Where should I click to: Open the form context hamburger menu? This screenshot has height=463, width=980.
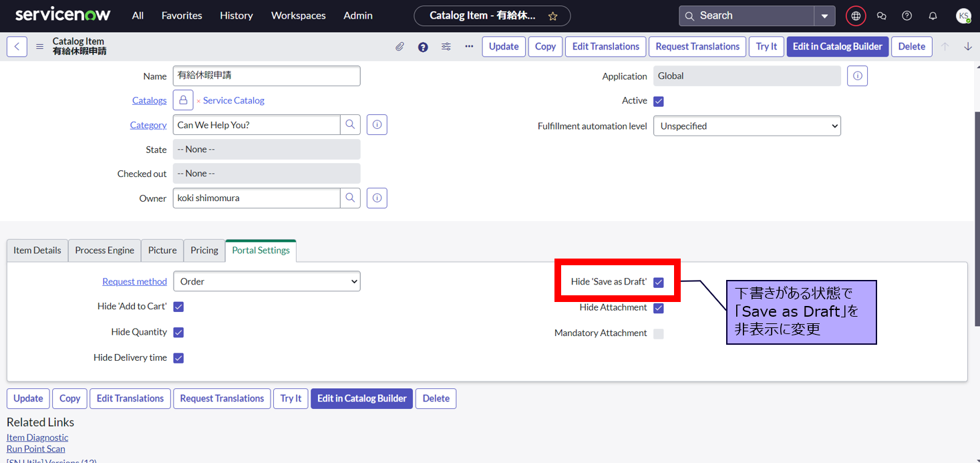(39, 47)
